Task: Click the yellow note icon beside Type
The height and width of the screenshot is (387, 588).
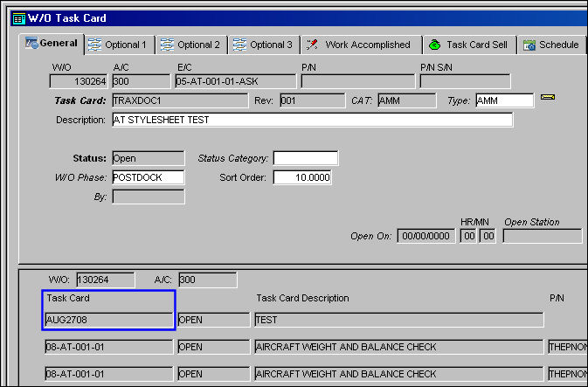Action: pos(548,98)
